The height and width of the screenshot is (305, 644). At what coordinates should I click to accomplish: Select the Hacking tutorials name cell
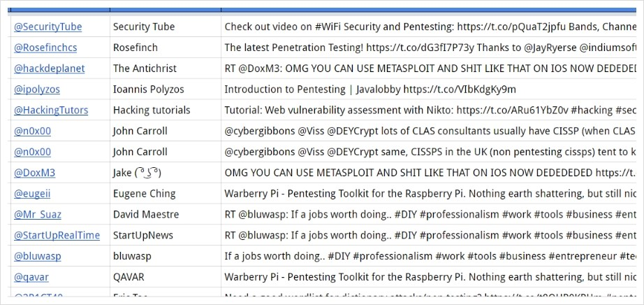click(166, 111)
